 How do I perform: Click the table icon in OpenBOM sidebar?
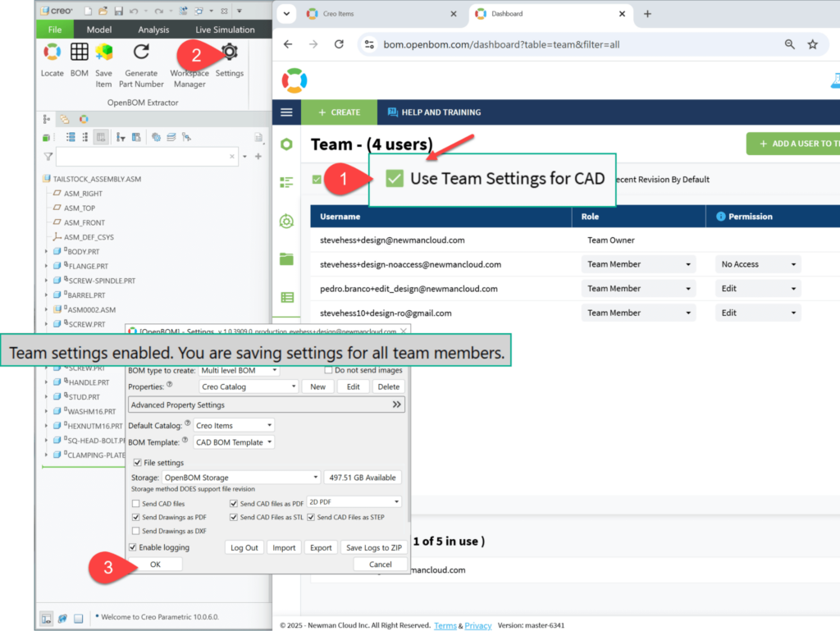(287, 297)
